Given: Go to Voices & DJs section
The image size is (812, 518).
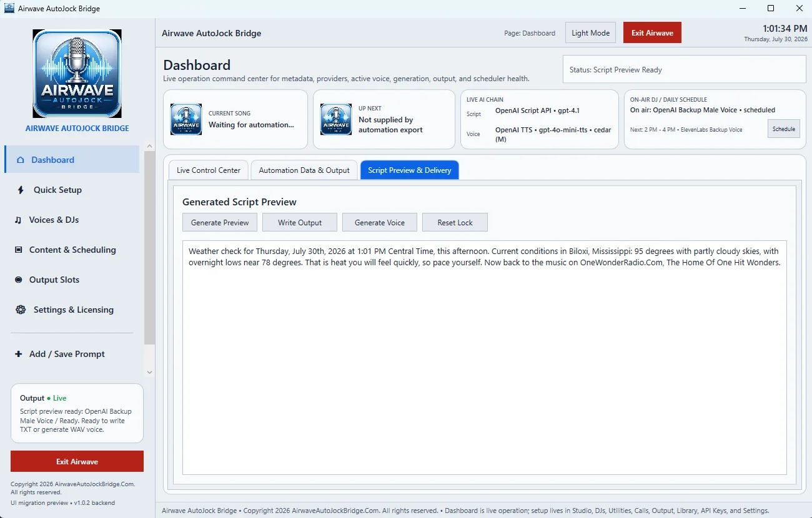Looking at the screenshot, I should coord(72,220).
